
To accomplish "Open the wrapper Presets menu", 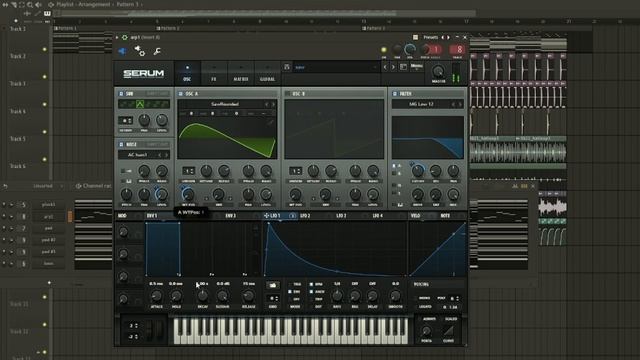I will (x=431, y=37).
